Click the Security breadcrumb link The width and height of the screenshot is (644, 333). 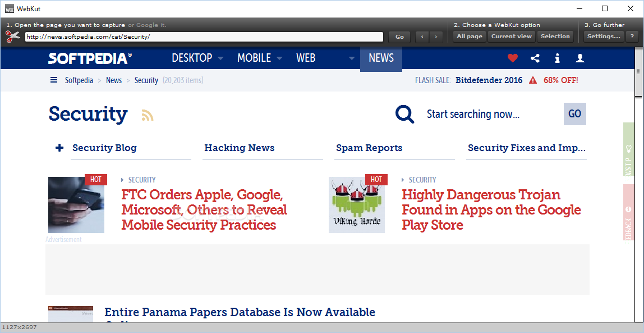click(146, 80)
